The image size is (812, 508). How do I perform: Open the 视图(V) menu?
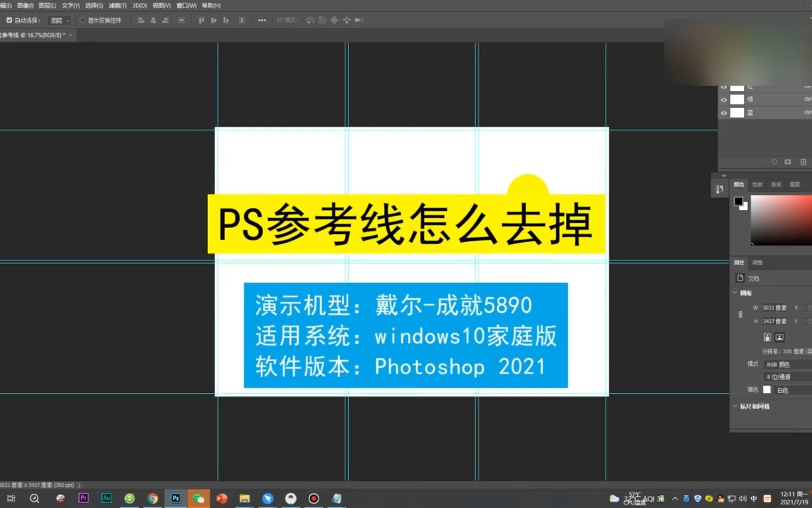pos(162,6)
